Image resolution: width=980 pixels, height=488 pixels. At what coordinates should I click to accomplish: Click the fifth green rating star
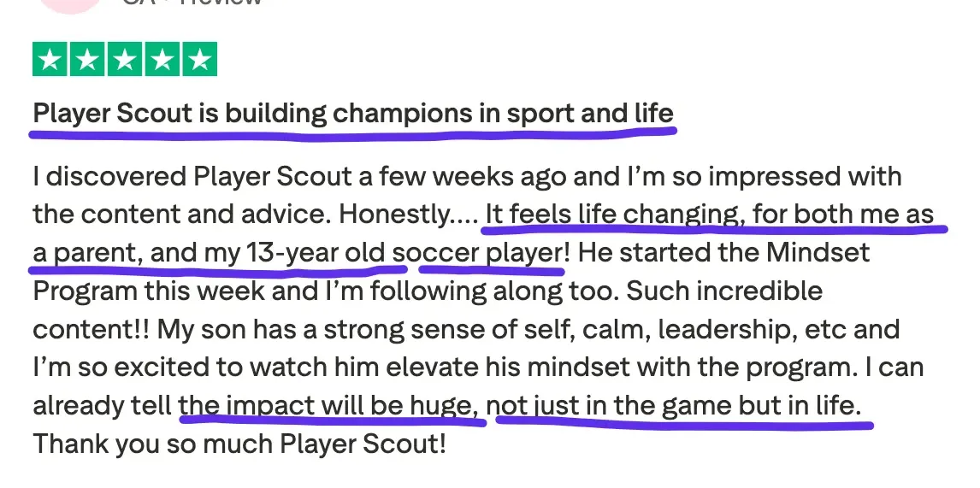(x=198, y=59)
